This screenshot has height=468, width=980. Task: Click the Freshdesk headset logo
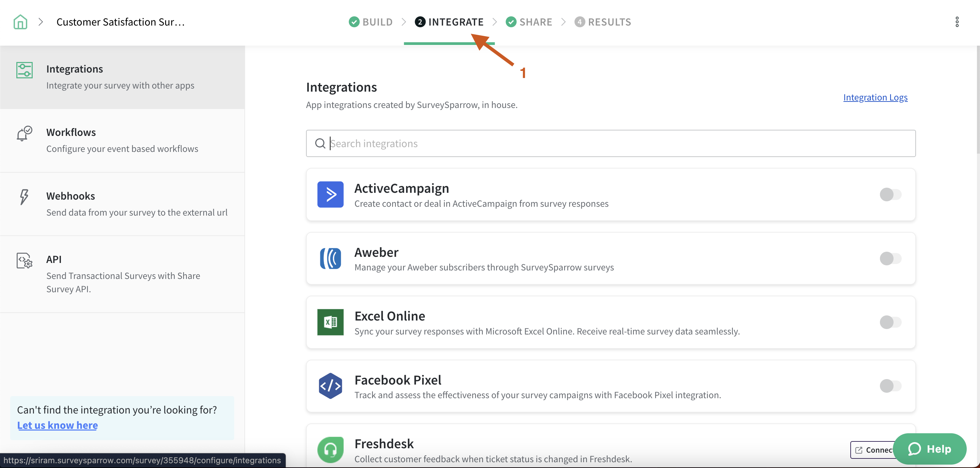click(x=330, y=449)
